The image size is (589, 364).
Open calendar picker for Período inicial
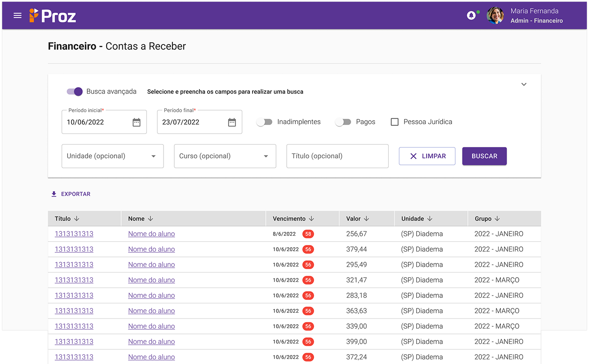click(137, 122)
